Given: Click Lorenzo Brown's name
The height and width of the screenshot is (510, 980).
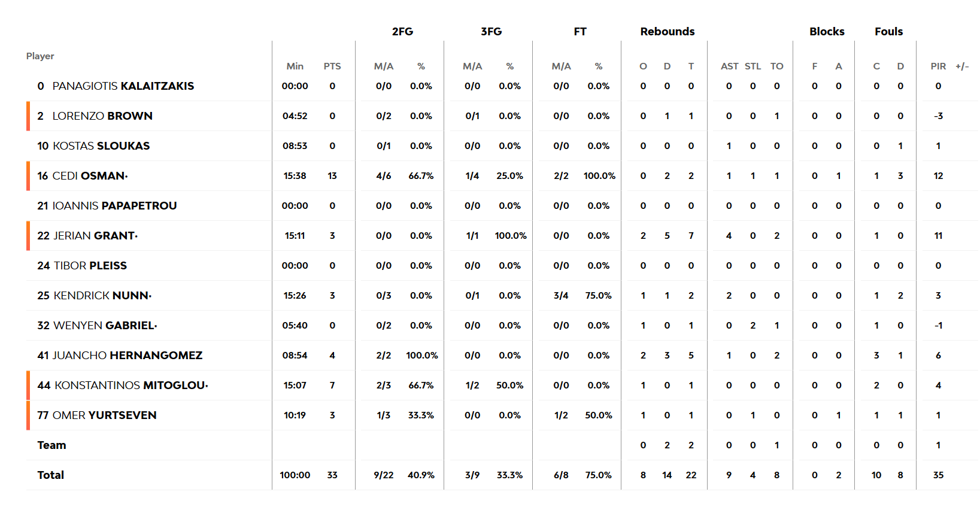Looking at the screenshot, I should point(102,116).
